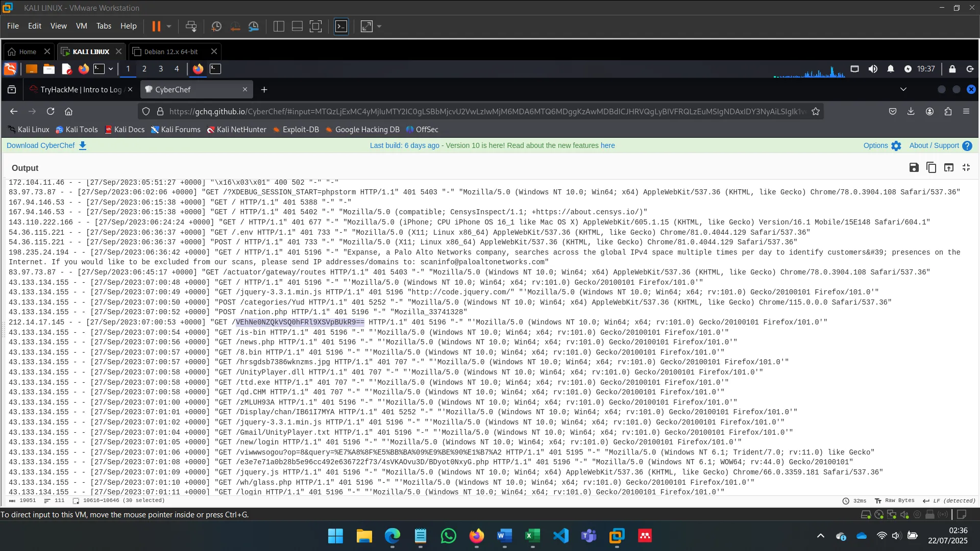980x551 pixels.
Task: Open the About / Support page
Action: click(x=934, y=145)
